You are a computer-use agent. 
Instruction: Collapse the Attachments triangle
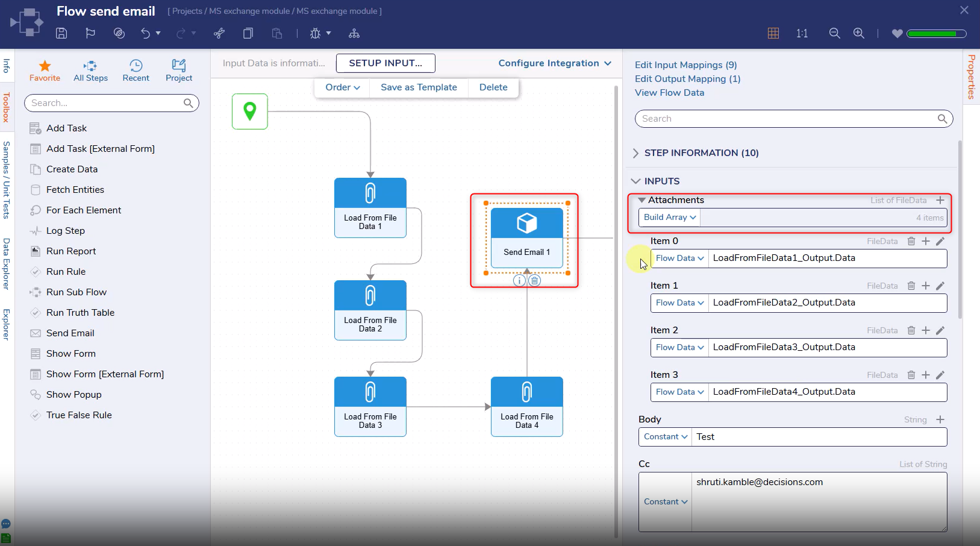coord(642,200)
